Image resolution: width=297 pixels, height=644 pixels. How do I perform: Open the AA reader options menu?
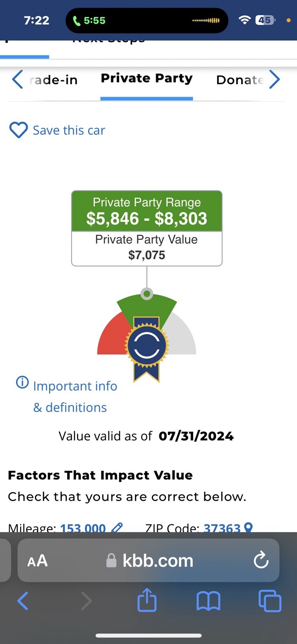click(x=37, y=561)
